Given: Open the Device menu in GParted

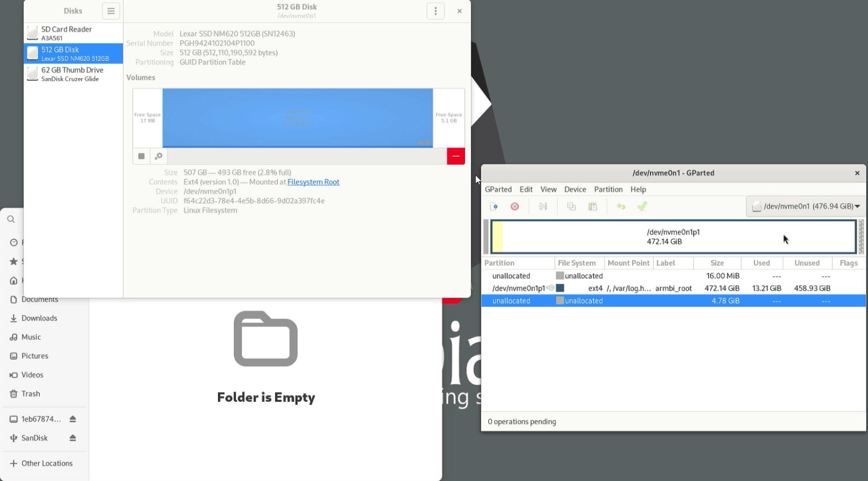Looking at the screenshot, I should [575, 189].
